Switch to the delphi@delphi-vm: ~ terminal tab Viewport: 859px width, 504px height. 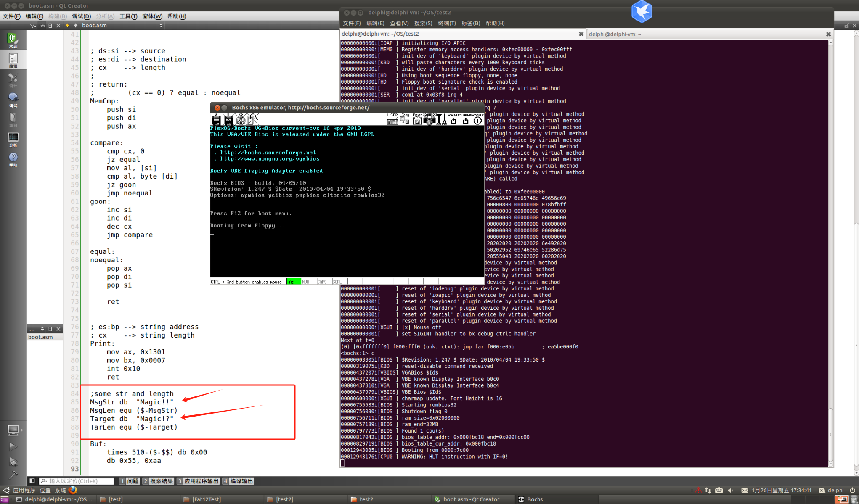615,34
